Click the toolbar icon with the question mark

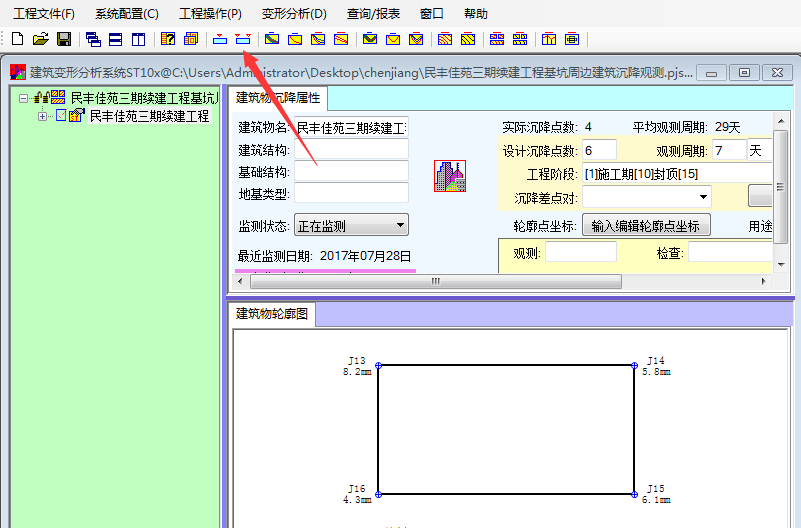(168, 39)
